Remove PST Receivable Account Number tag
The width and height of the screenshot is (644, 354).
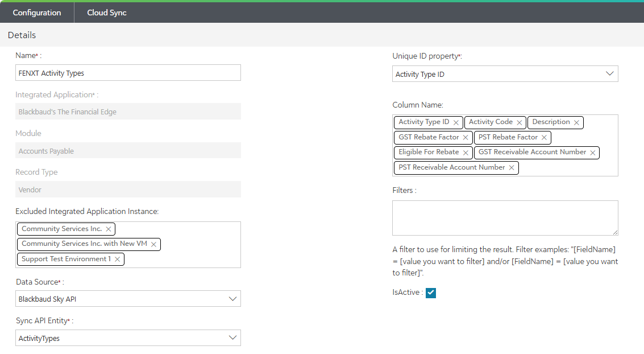(512, 167)
